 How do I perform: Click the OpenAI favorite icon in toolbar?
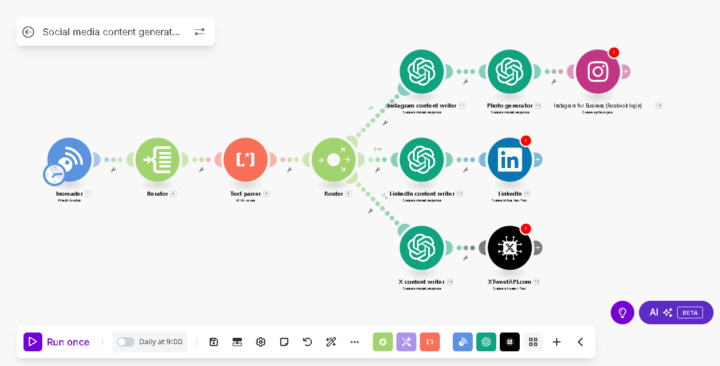486,342
